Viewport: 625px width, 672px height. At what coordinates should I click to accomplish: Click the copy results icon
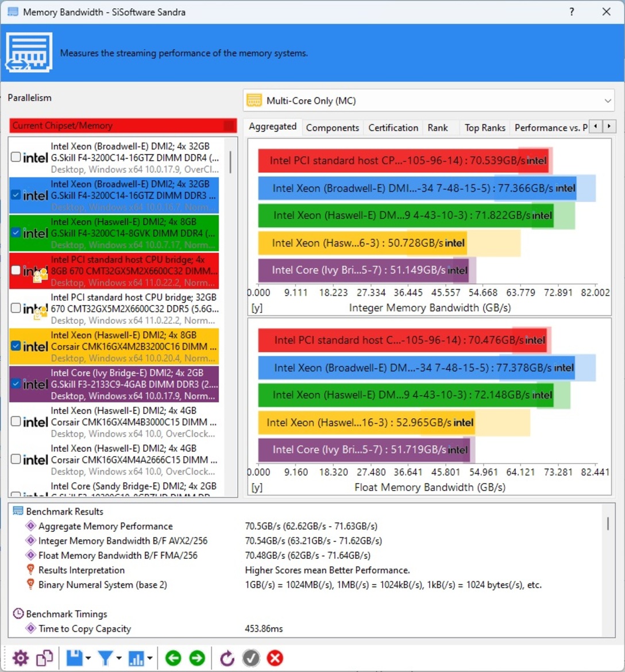pos(45,658)
